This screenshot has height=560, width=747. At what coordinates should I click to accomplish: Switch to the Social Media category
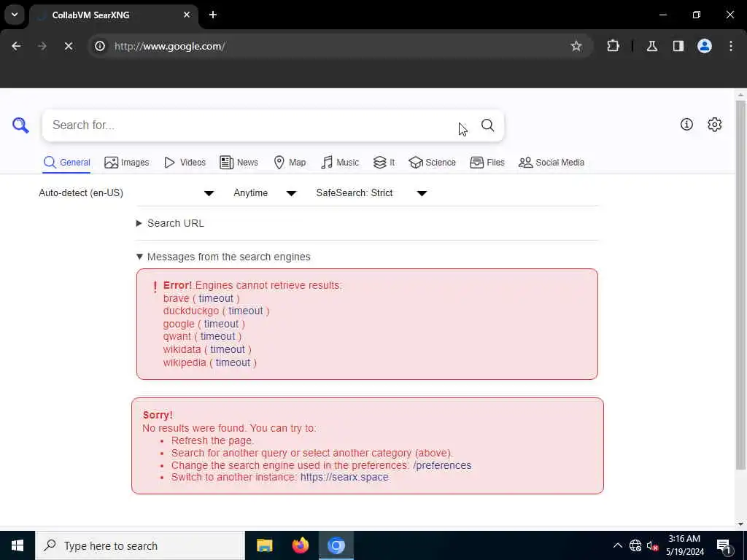coord(551,163)
